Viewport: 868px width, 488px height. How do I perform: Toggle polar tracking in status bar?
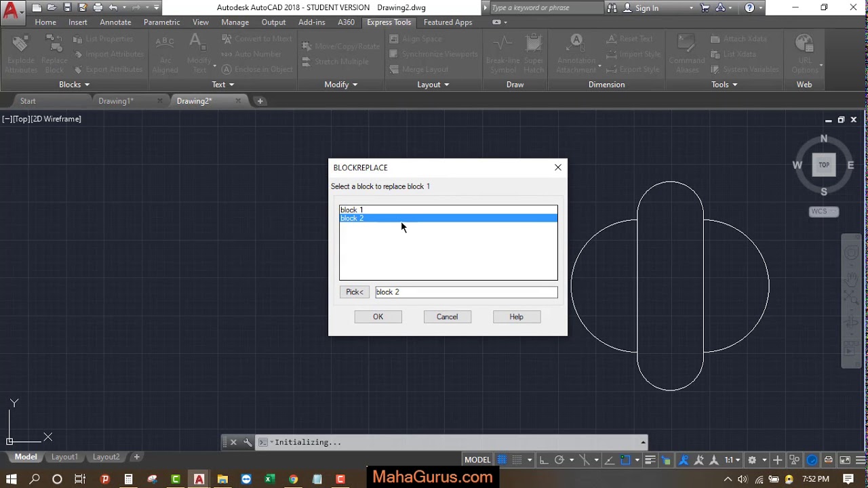click(559, 460)
